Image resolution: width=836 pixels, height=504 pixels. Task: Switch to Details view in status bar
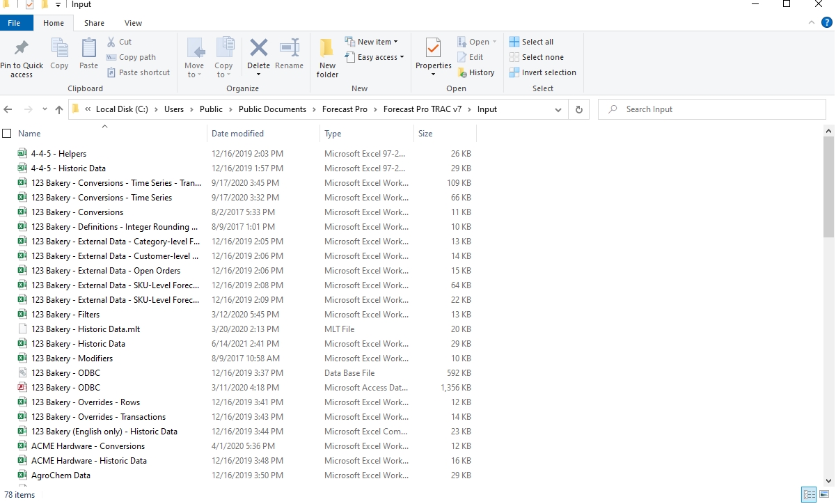point(809,495)
